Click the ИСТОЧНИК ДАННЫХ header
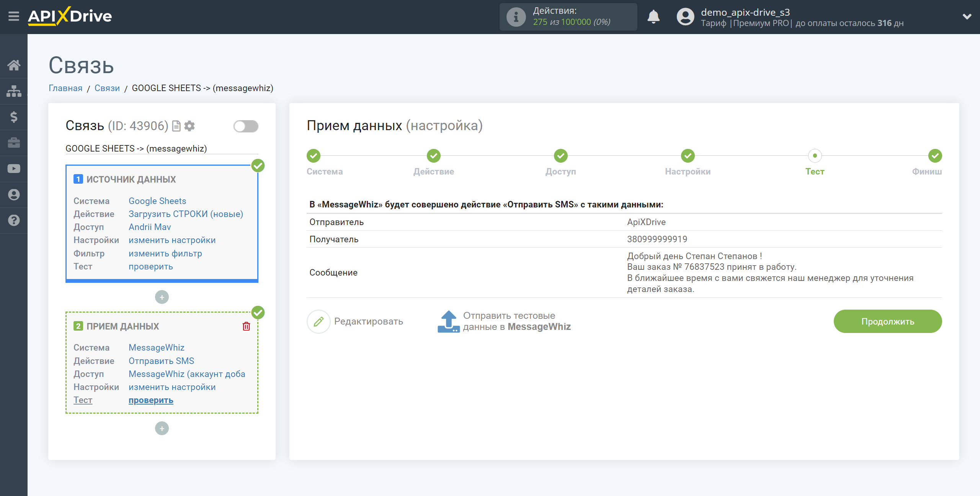Screen dimensions: 980x496 pos(131,179)
